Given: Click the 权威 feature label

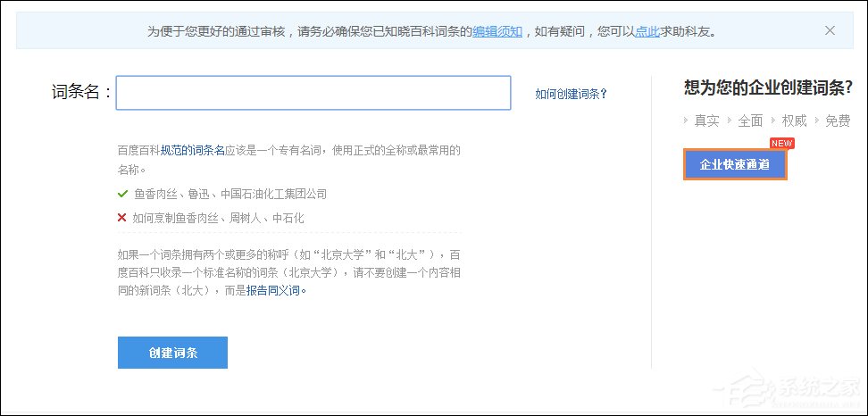Looking at the screenshot, I should click(x=795, y=121).
